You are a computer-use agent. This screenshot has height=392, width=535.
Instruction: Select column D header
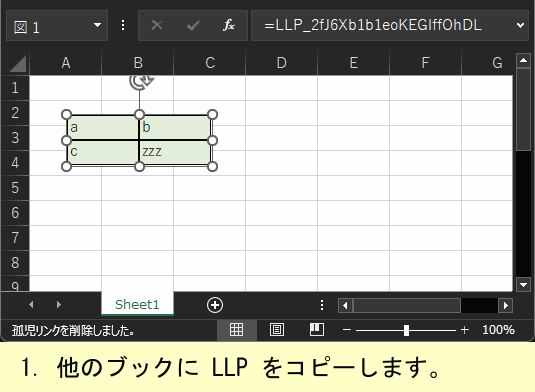pos(281,63)
